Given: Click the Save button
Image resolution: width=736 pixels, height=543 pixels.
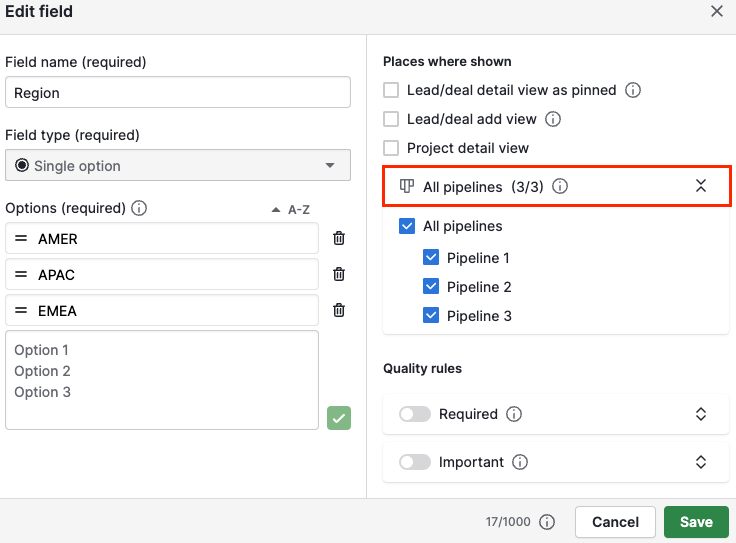Looking at the screenshot, I should point(696,522).
